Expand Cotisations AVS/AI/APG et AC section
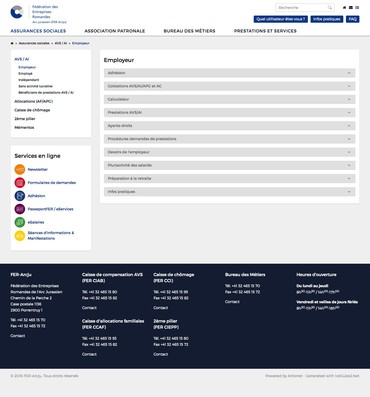The width and height of the screenshot is (370, 397). coord(229,86)
